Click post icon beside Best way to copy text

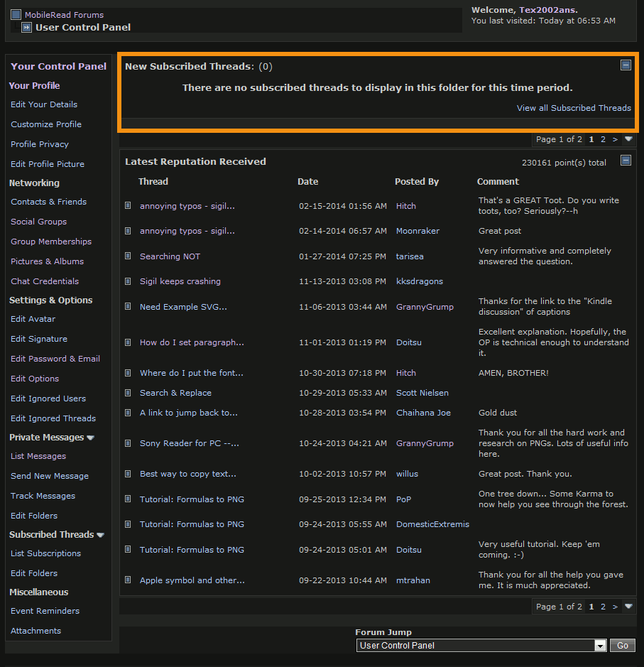(128, 474)
